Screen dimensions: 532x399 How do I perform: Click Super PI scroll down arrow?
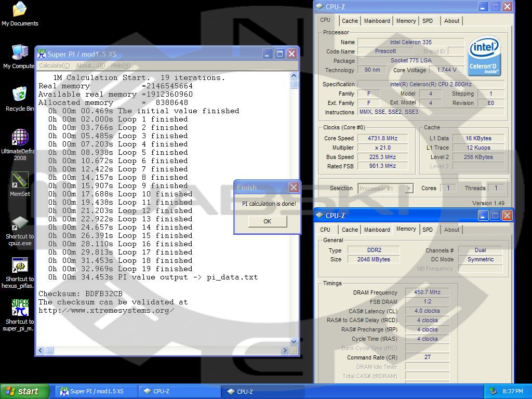pyautogui.click(x=294, y=341)
